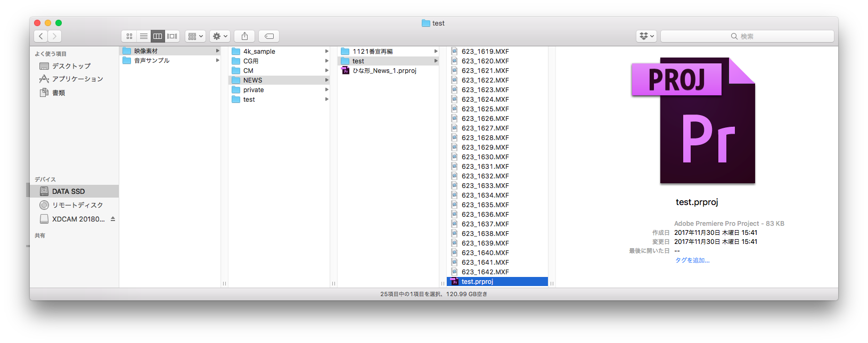Open デスクトップ in the sidebar

tap(71, 66)
